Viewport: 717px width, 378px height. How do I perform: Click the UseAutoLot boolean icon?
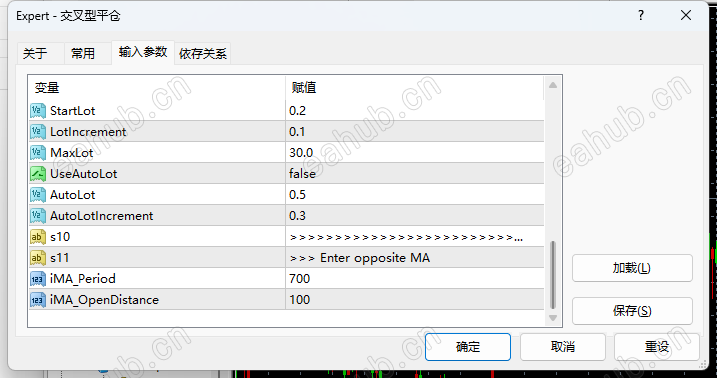[38, 174]
